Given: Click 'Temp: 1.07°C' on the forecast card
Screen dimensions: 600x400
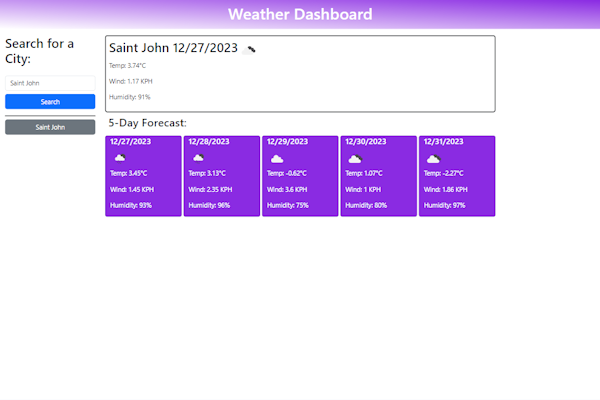Looking at the screenshot, I should tap(364, 173).
